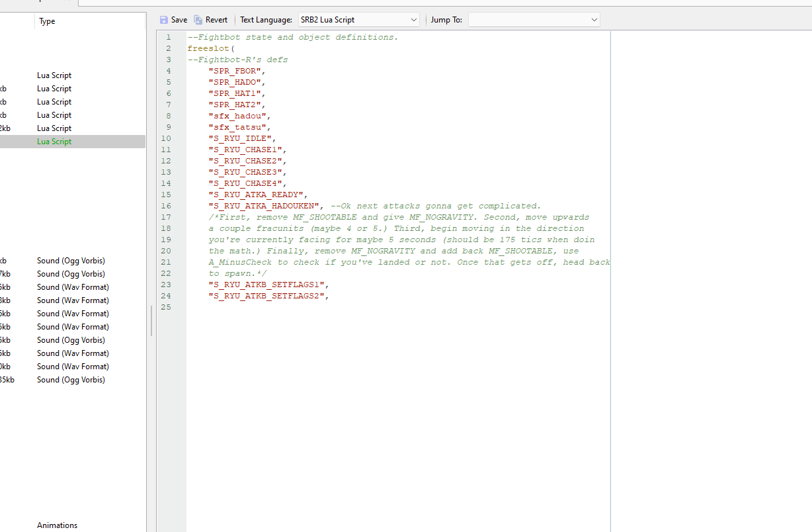
Task: Click the "S_RYU_CHASE2" string
Action: click(245, 161)
